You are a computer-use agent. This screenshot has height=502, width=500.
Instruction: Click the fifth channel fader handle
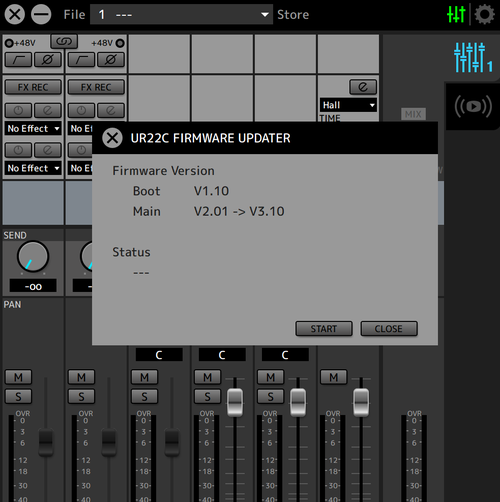tap(298, 402)
